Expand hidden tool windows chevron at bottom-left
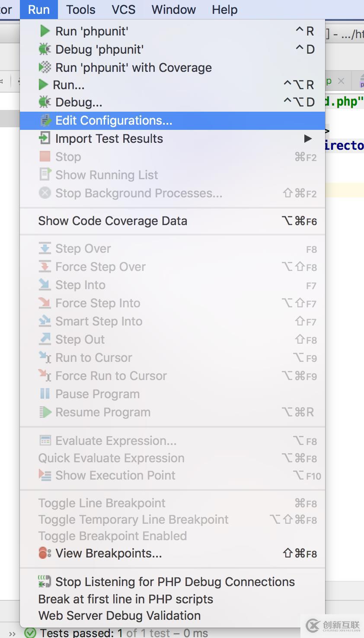Image resolution: width=364 pixels, height=638 pixels. (x=13, y=634)
